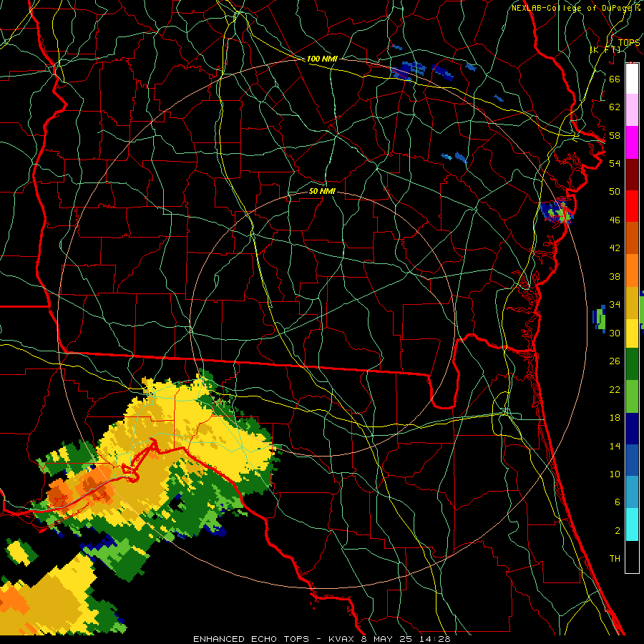This screenshot has width=644, height=644.
Task: Click the dark green legend swatch
Action: pyautogui.click(x=632, y=364)
